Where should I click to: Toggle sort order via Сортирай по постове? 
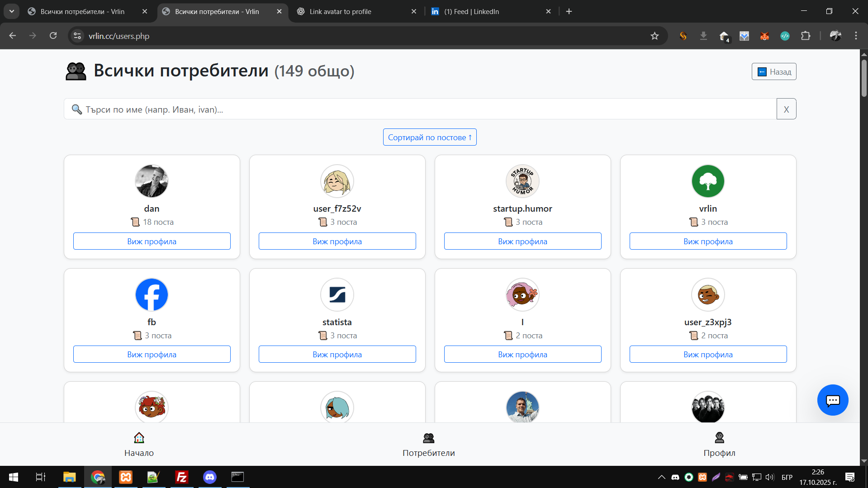coord(429,137)
